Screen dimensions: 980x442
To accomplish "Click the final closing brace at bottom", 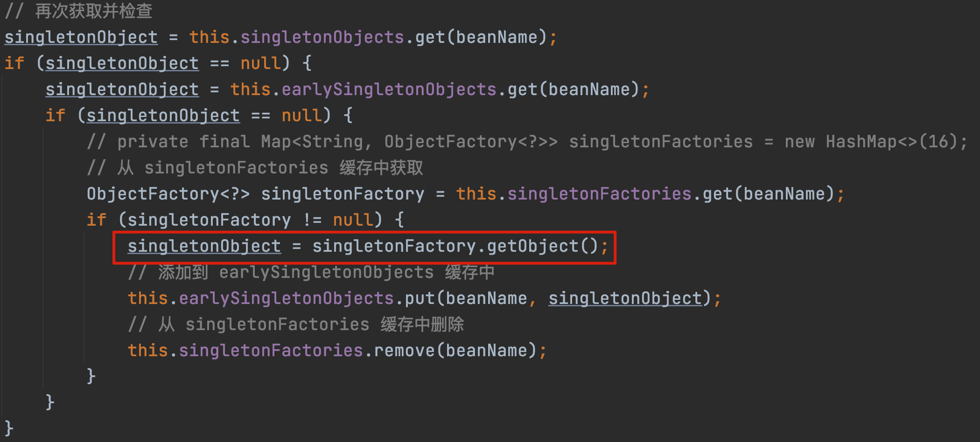I will click(x=9, y=428).
